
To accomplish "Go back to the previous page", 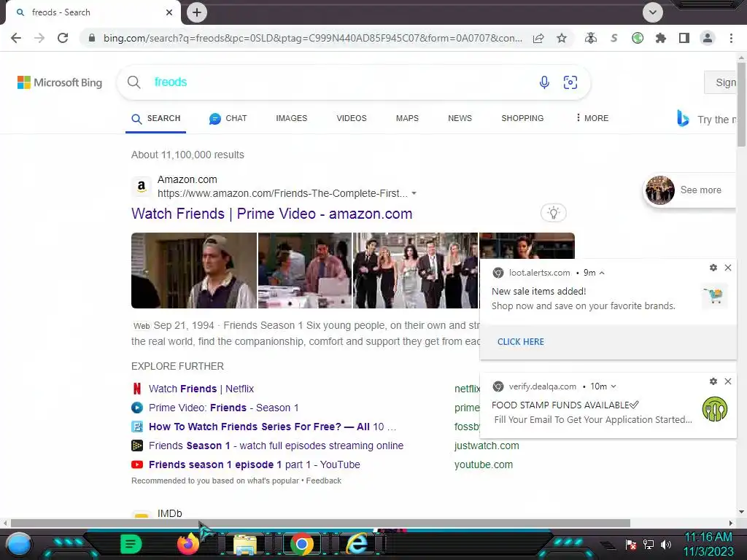I will pos(16,38).
